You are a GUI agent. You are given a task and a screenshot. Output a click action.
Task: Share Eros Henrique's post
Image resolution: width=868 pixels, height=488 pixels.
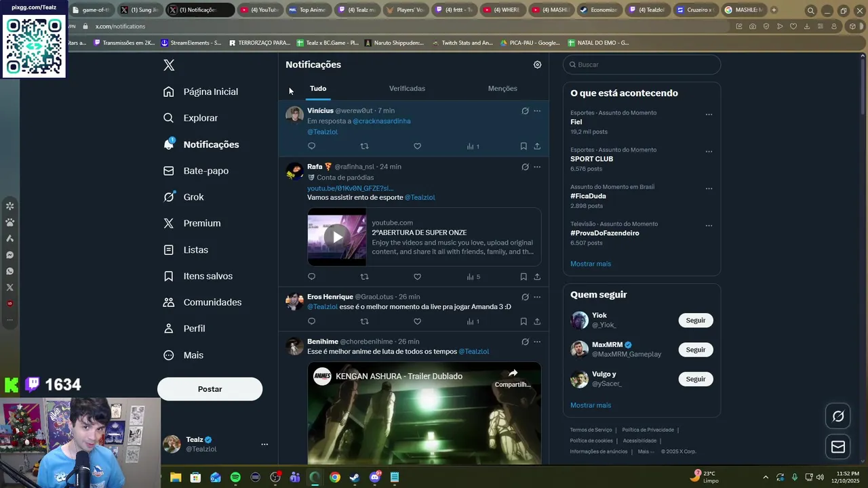point(537,321)
